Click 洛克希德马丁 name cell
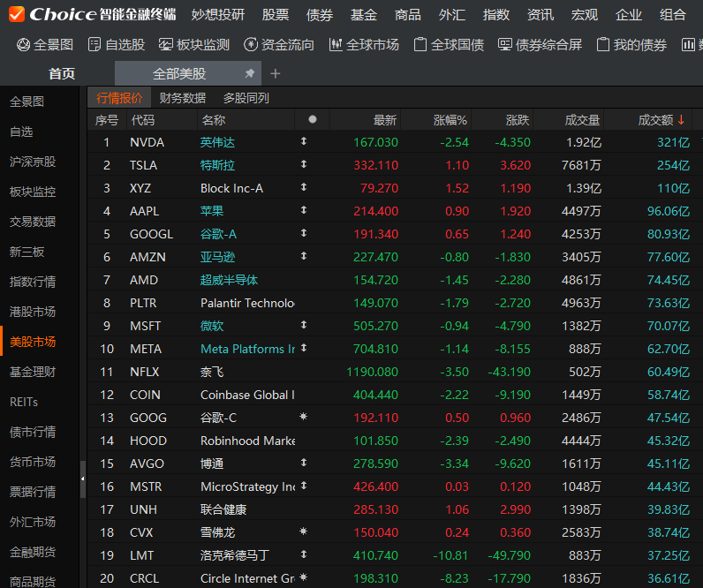This screenshot has width=703, height=588. pos(235,555)
